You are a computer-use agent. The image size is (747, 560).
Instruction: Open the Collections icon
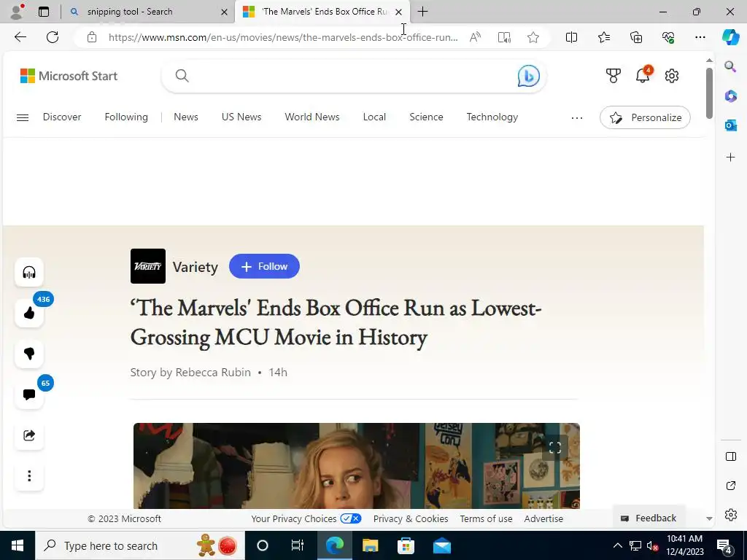point(636,37)
